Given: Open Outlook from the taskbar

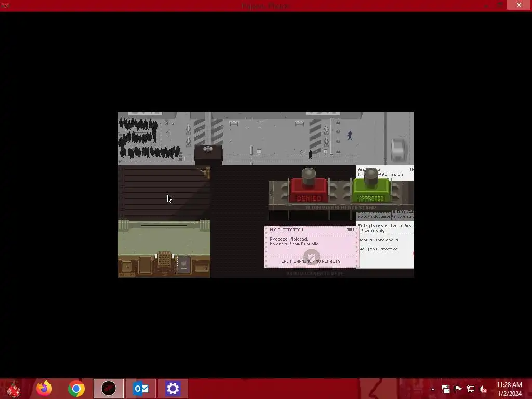Looking at the screenshot, I should (141, 389).
